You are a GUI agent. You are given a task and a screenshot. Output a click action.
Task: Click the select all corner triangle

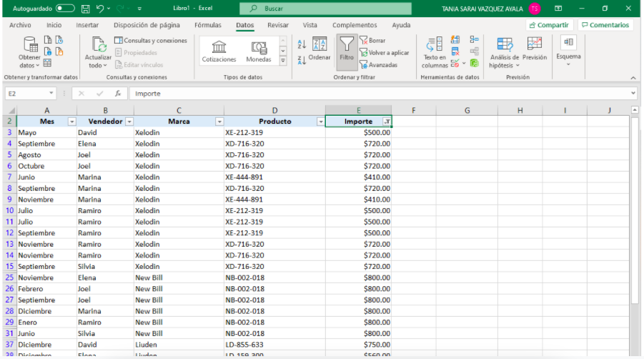coord(11,111)
